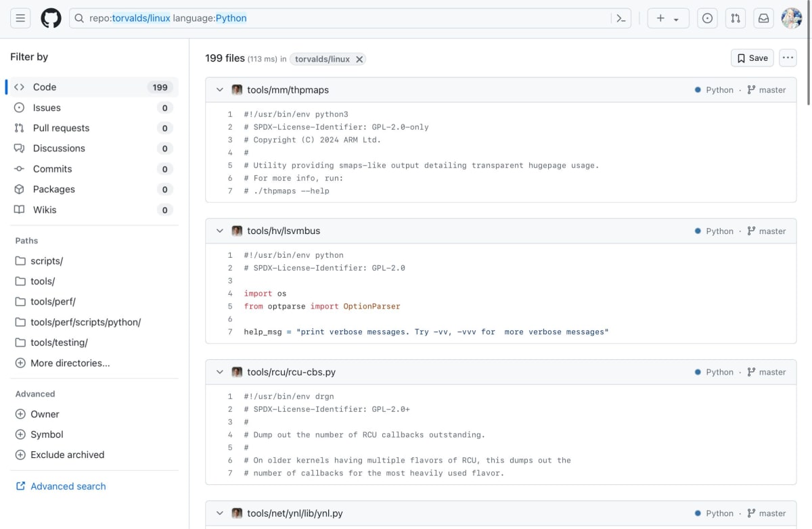Open the Issues icon in the header

[707, 18]
